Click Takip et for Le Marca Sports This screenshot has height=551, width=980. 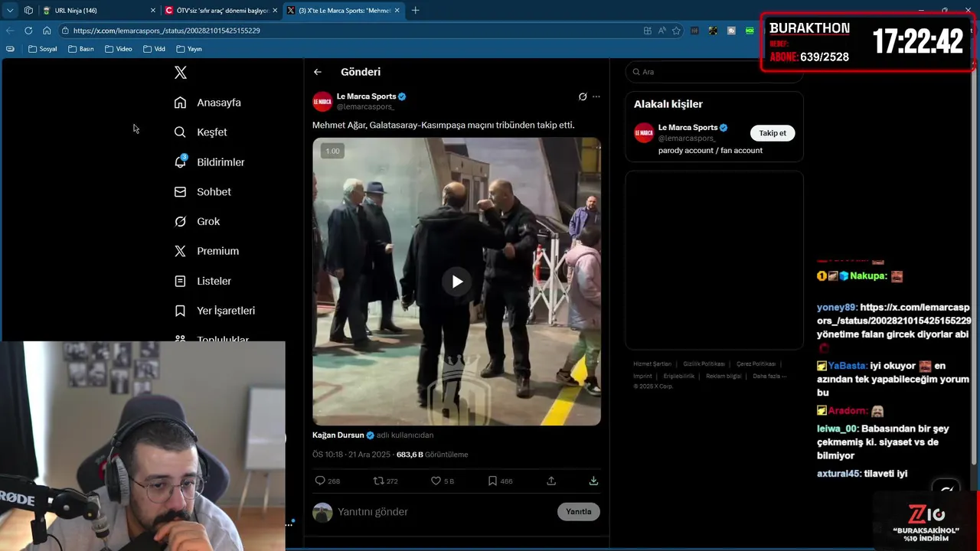(773, 133)
